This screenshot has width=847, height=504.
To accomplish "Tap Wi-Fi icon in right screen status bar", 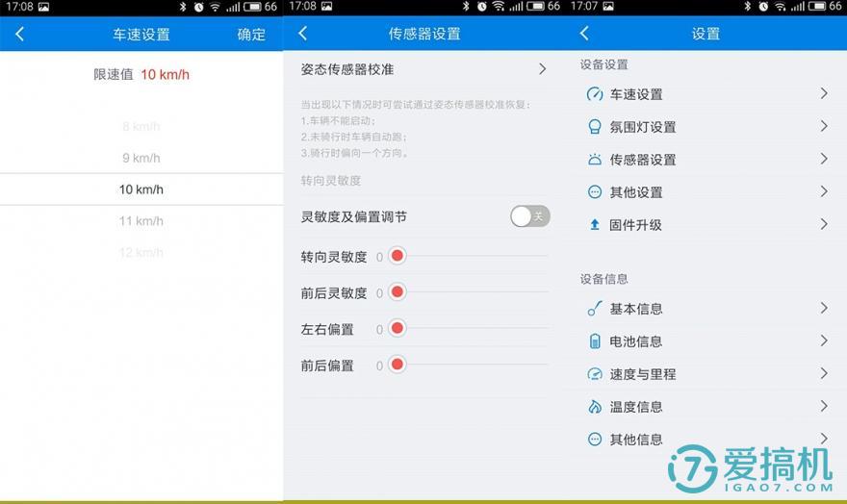I will [x=780, y=7].
